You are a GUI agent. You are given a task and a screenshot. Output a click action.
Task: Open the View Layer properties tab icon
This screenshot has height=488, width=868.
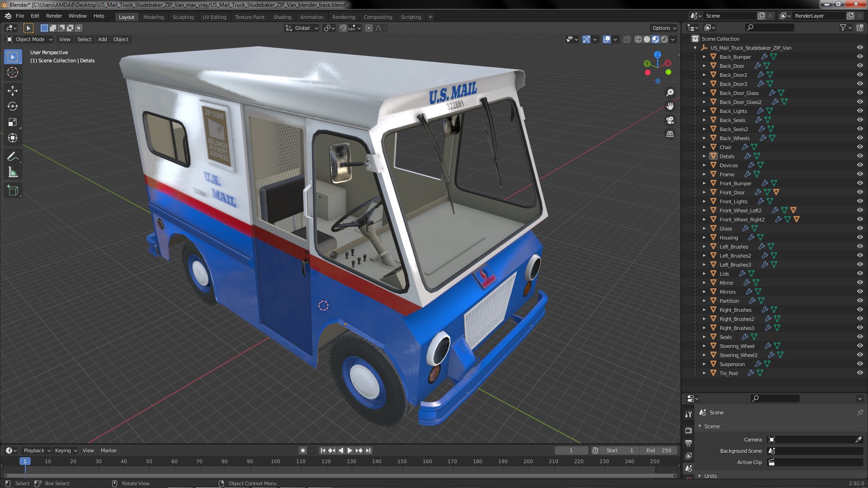[x=689, y=456]
